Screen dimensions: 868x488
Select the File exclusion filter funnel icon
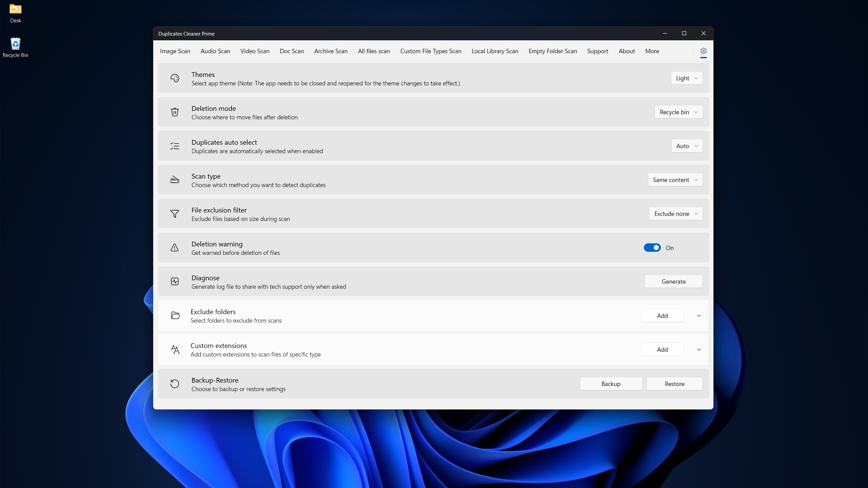point(175,213)
